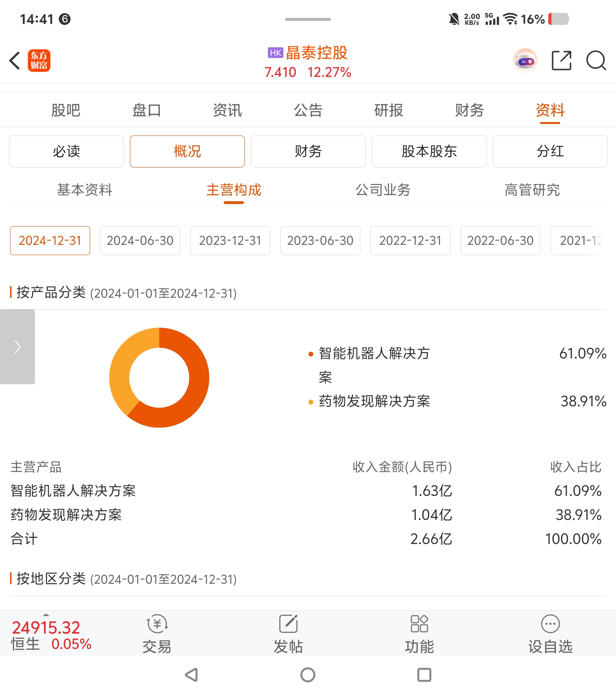
Task: Switch to the 研报 tab
Action: pos(389,110)
